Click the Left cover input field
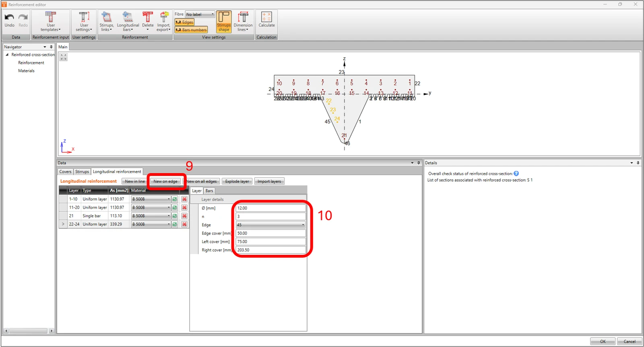This screenshot has width=644, height=347. pyautogui.click(x=271, y=242)
